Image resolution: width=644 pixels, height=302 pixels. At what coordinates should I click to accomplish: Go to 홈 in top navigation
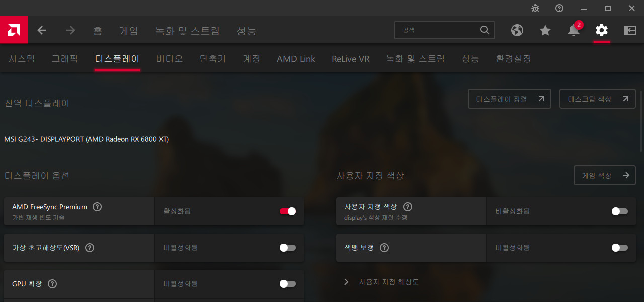(x=98, y=31)
